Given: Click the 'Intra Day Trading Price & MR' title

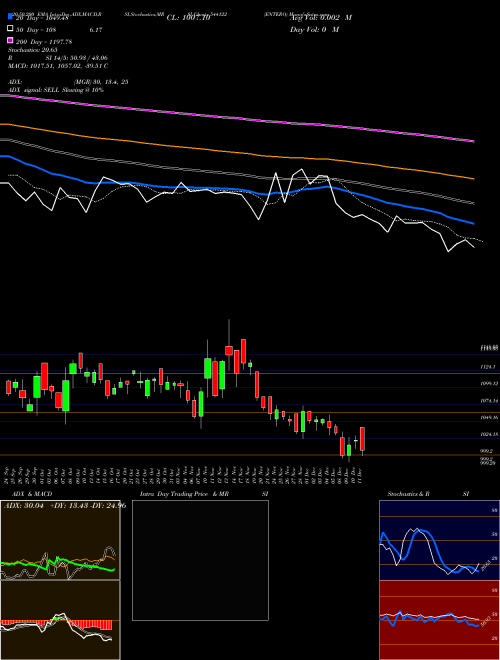Looking at the screenshot, I should pyautogui.click(x=184, y=494).
